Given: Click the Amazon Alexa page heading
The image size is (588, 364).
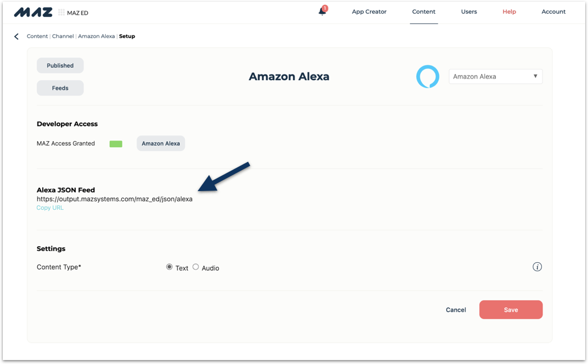Looking at the screenshot, I should (289, 76).
